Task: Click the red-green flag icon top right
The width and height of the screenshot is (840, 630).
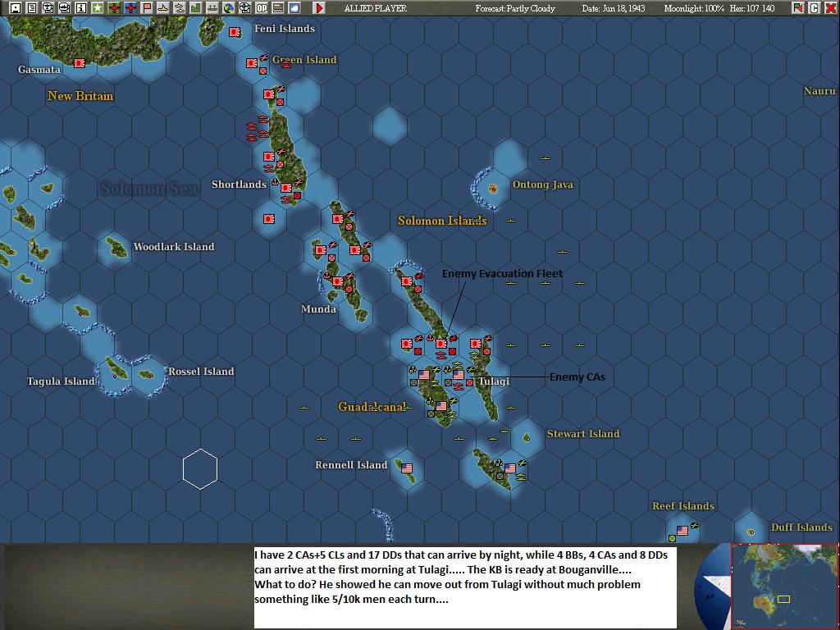Action: (797, 7)
